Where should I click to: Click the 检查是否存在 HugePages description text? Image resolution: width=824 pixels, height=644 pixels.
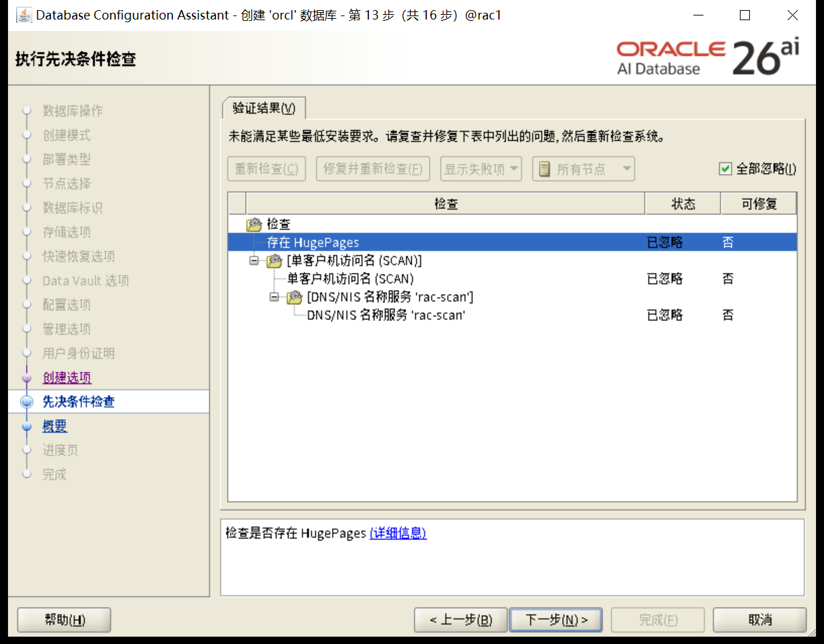tap(296, 533)
